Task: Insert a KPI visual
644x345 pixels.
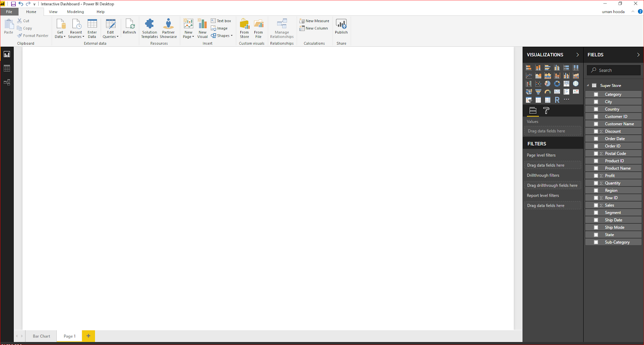Action: (x=576, y=92)
